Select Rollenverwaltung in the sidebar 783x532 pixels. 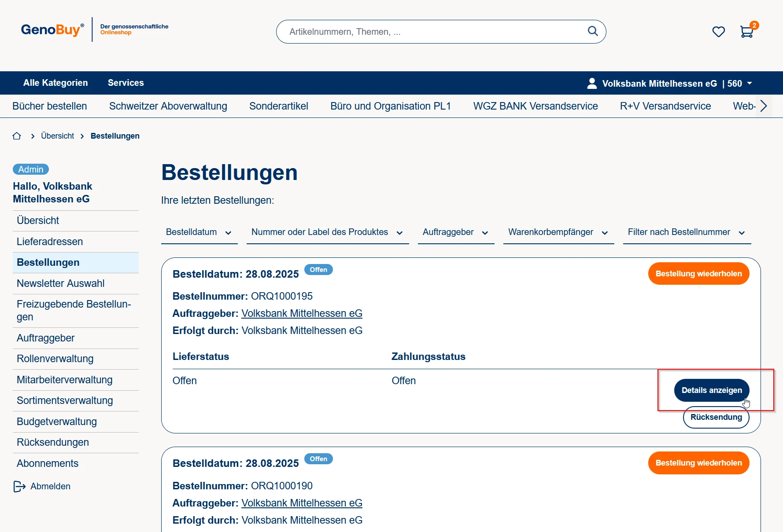(x=55, y=359)
